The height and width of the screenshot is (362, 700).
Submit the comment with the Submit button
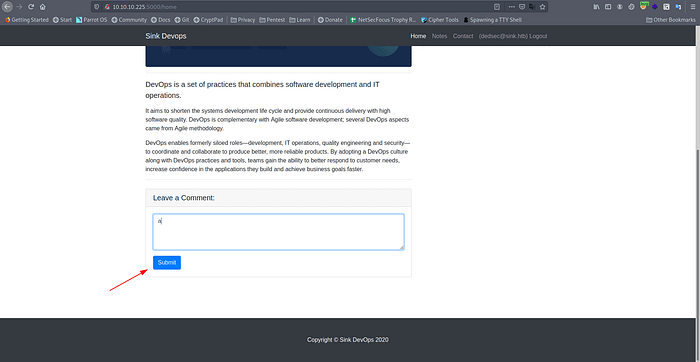(x=167, y=262)
